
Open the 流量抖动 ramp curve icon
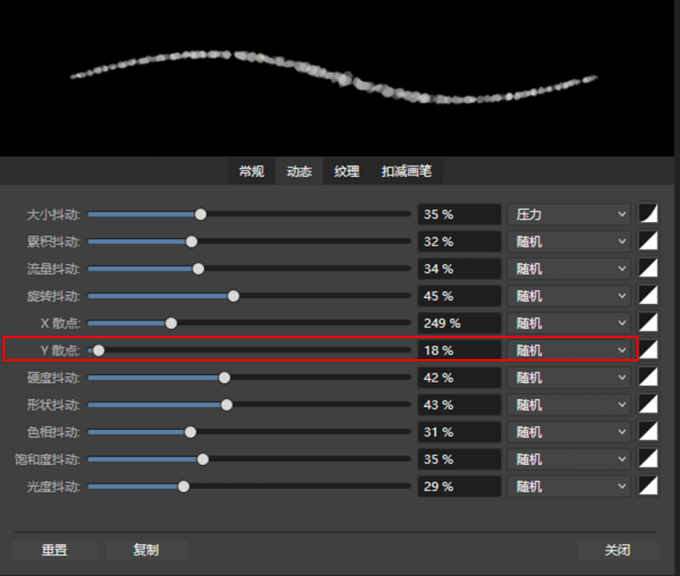(x=649, y=268)
